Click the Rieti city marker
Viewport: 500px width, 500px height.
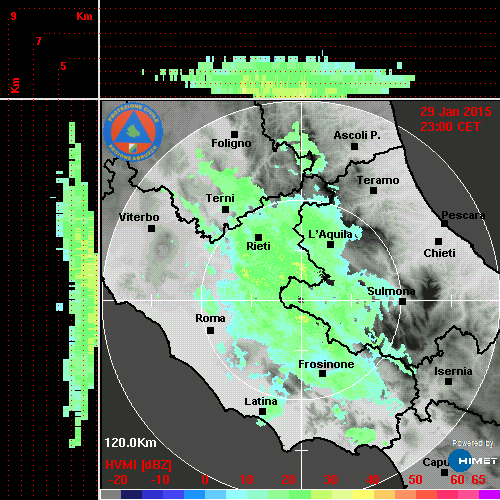point(258,237)
